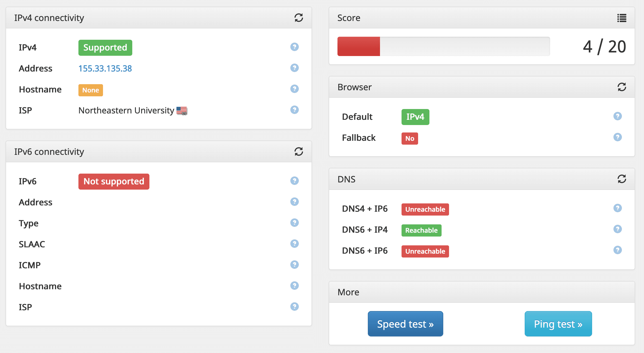Start the Ping test button
This screenshot has width=644, height=353.
point(558,324)
